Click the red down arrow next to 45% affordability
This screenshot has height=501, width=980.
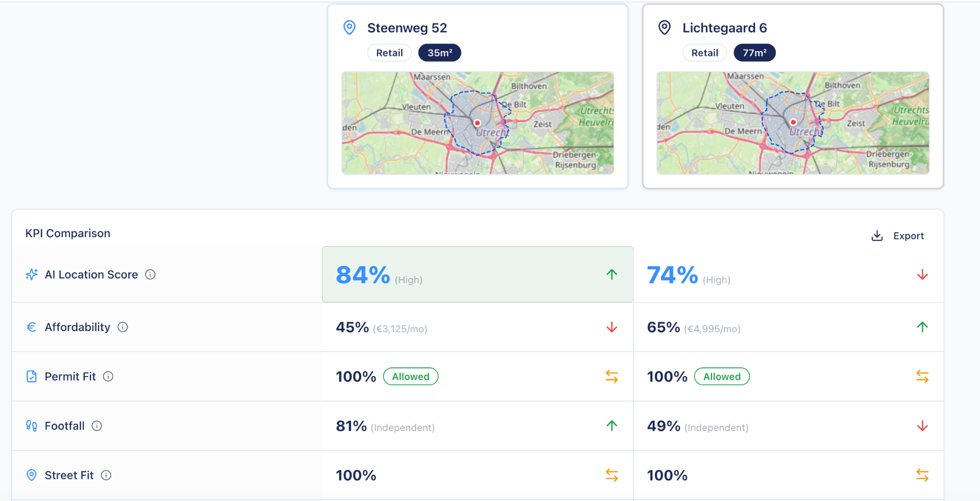[612, 328]
